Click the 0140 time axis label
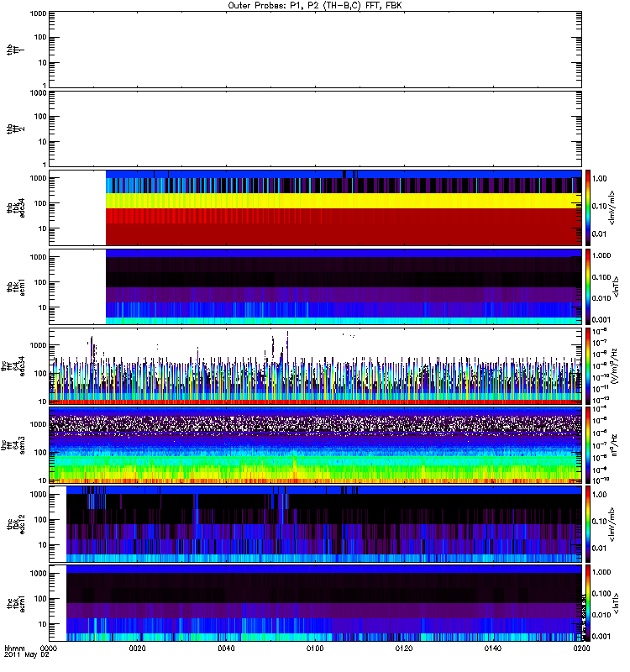 493,648
